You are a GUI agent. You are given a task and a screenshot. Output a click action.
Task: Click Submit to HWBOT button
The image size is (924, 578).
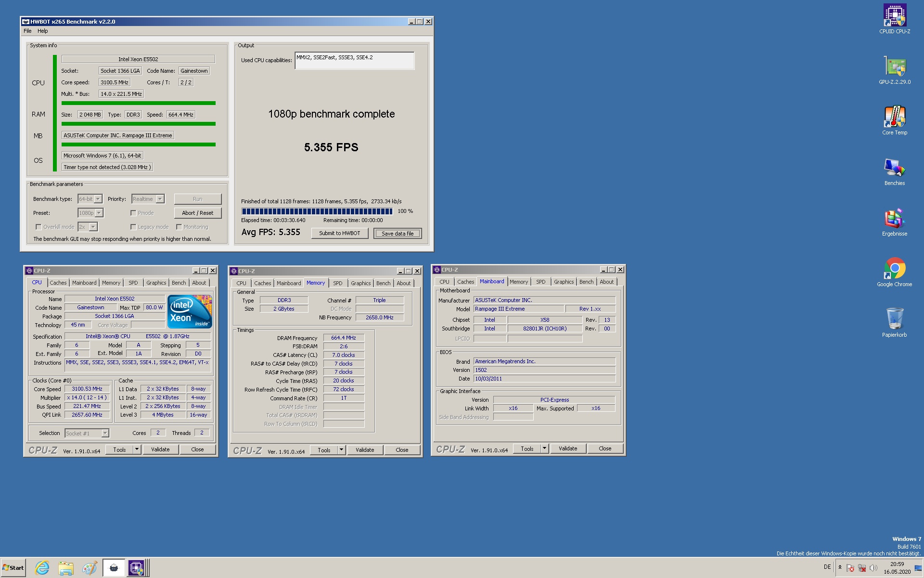[339, 233]
